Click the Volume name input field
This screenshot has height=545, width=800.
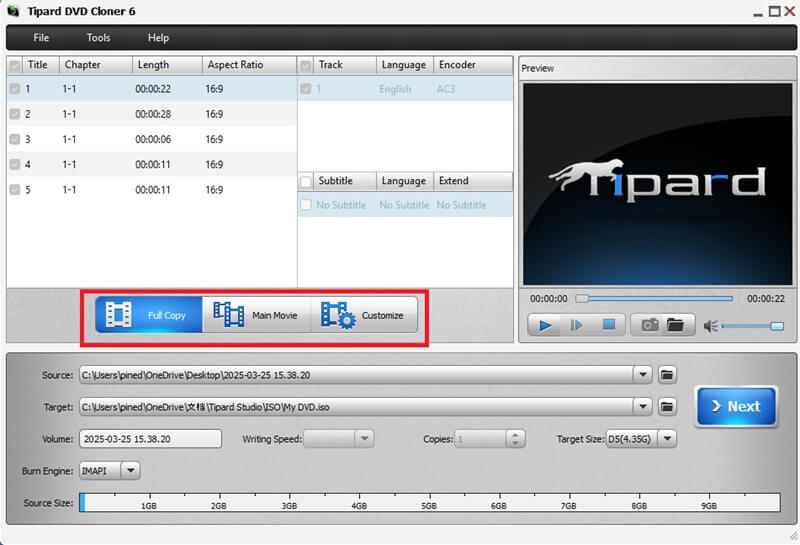(151, 439)
